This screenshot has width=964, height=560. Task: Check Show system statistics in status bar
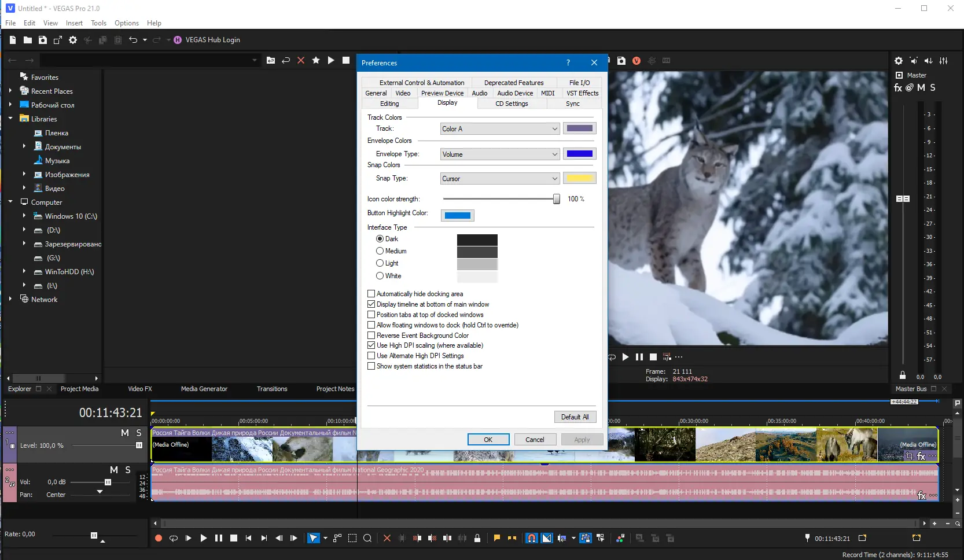[x=371, y=366]
